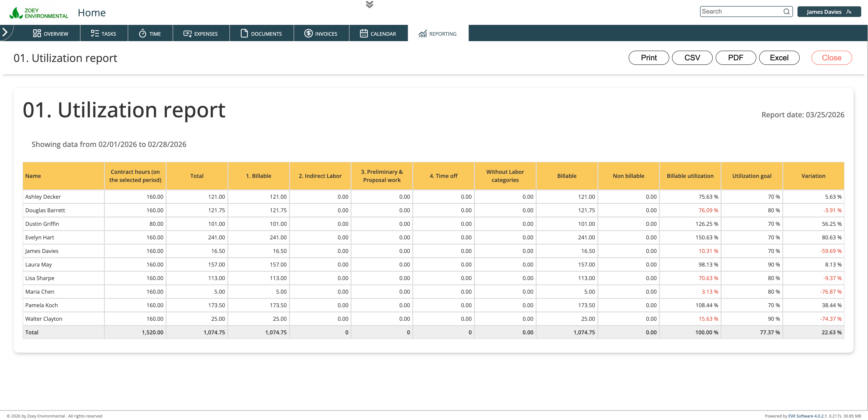Image resolution: width=868 pixels, height=420 pixels.
Task: Open the Overview grid icon tab
Action: point(37,33)
